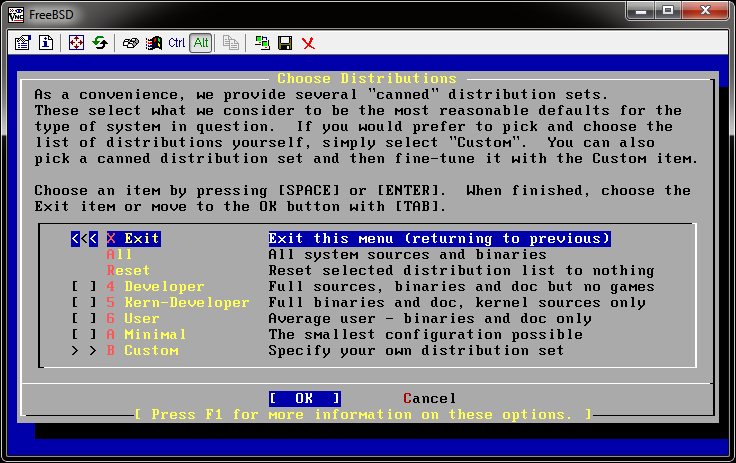Click the refresh screen icon
This screenshot has width=736, height=463.
(x=100, y=43)
